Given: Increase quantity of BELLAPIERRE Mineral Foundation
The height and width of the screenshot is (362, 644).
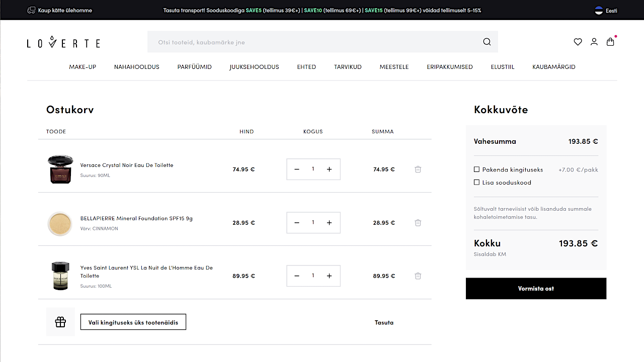Looking at the screenshot, I should point(329,223).
